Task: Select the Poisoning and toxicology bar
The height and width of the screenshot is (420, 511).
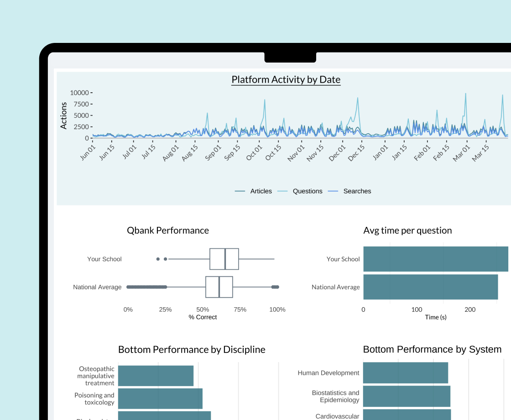Action: pos(160,399)
